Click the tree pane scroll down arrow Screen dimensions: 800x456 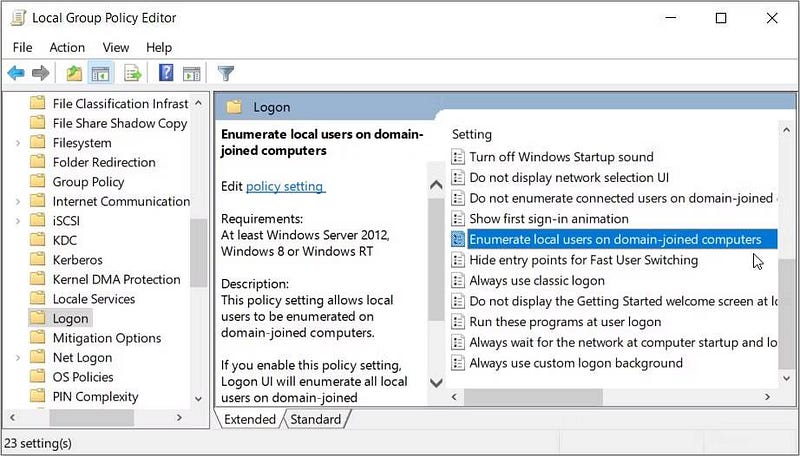[198, 399]
